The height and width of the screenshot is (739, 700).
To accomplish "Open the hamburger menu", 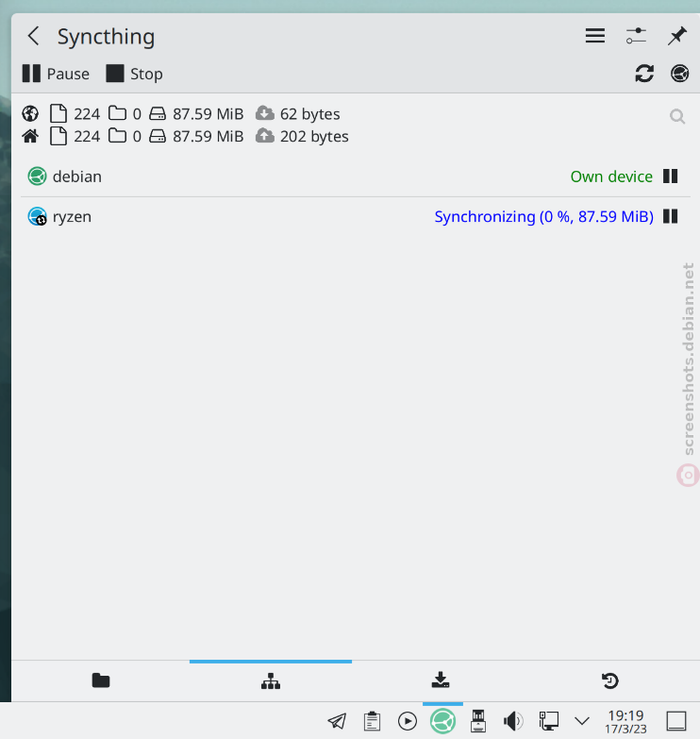I will [595, 36].
